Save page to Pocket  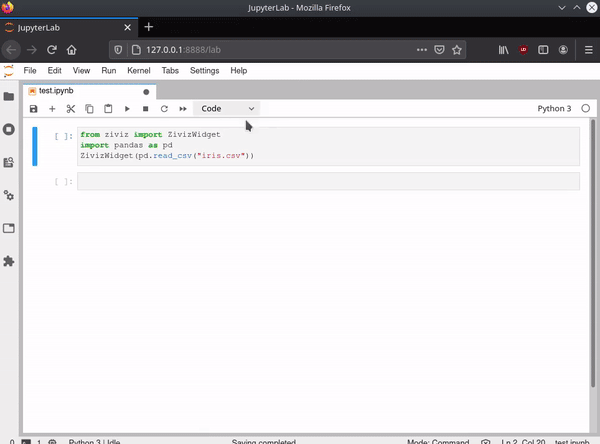pyautogui.click(x=439, y=50)
